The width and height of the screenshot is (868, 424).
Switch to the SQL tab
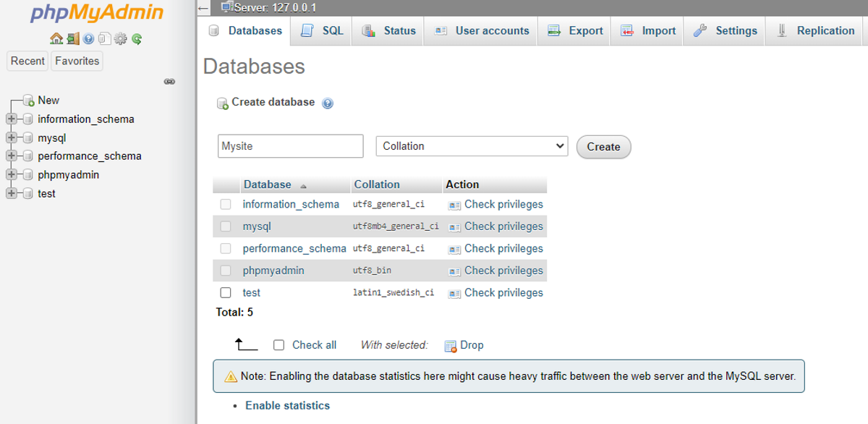tap(320, 30)
